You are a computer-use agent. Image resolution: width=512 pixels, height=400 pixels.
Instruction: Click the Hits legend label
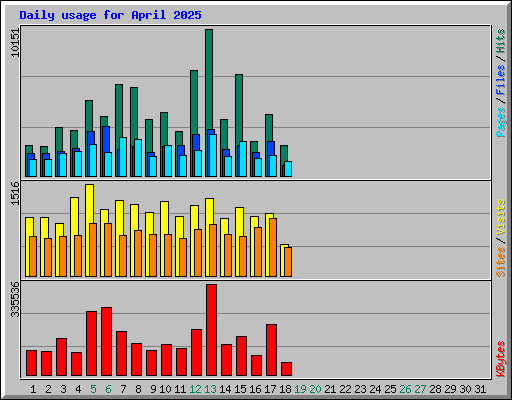(x=500, y=41)
